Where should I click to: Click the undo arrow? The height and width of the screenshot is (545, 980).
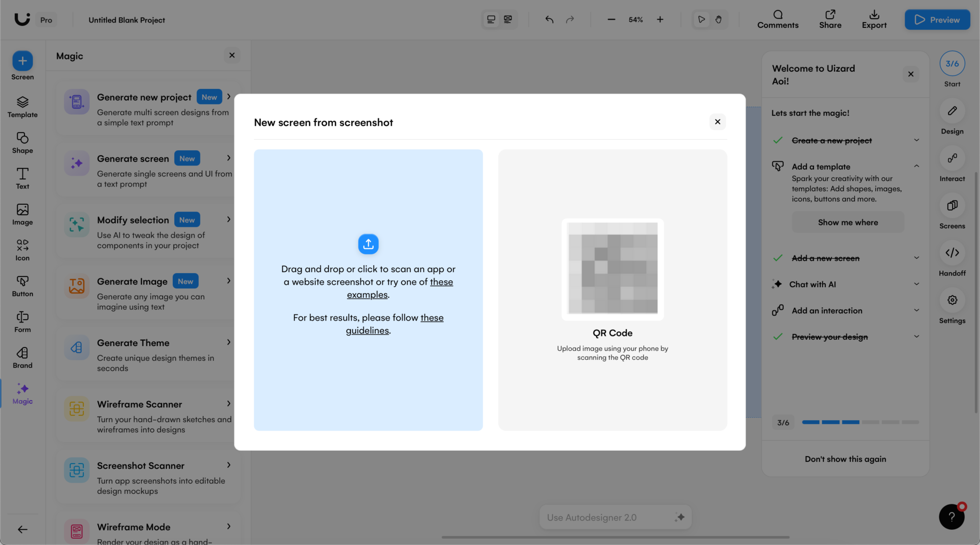tap(549, 20)
